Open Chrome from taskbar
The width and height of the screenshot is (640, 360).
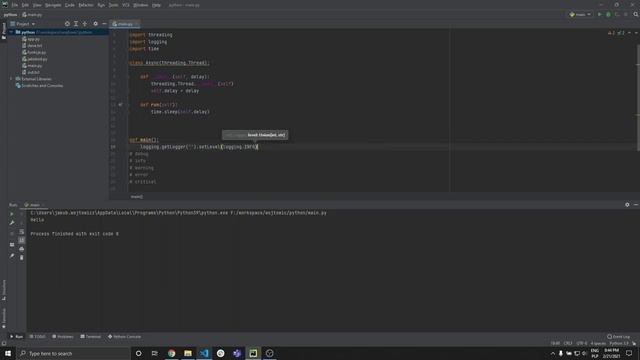pyautogui.click(x=171, y=353)
